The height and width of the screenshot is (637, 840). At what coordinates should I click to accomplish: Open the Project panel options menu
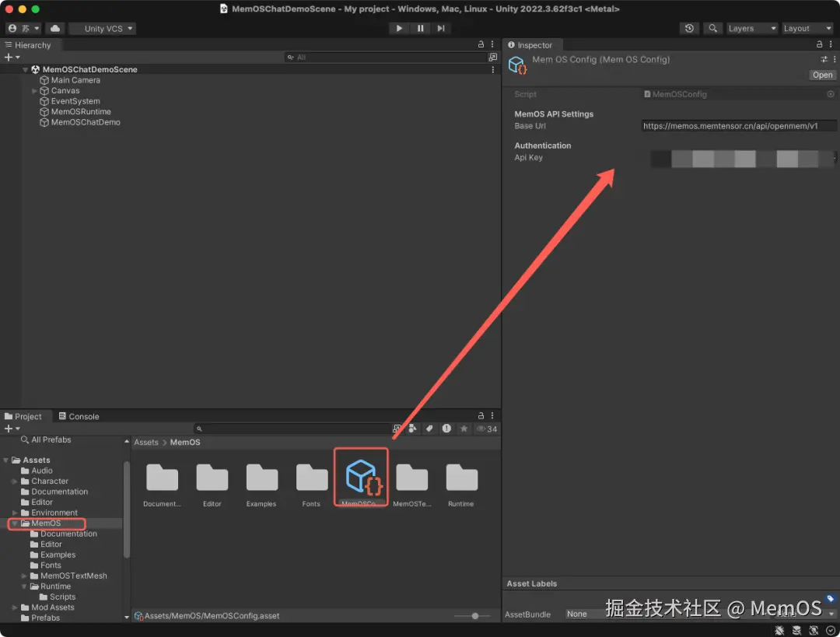[492, 416]
